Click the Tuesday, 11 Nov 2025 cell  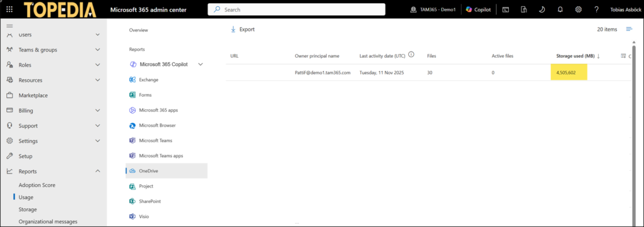pos(382,73)
